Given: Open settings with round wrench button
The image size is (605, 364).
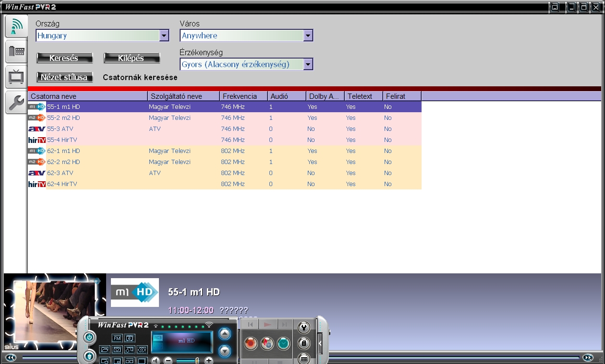Looking at the screenshot, I should click(x=303, y=328).
